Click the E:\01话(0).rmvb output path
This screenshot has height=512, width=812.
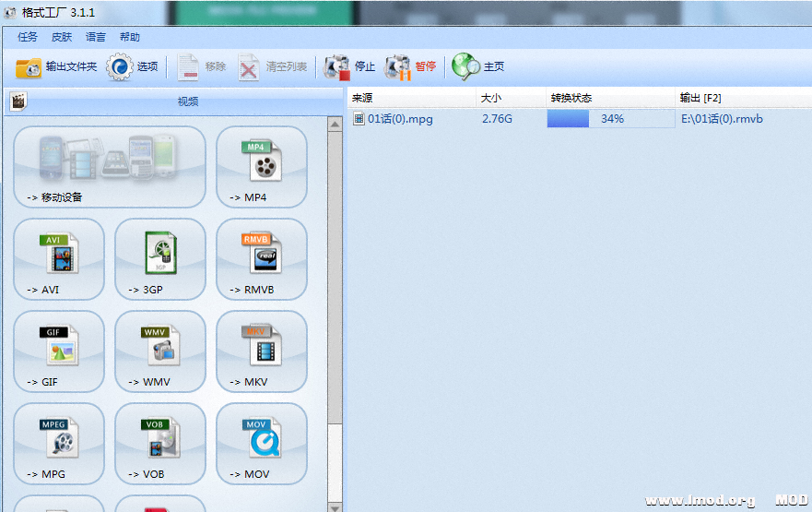[722, 119]
